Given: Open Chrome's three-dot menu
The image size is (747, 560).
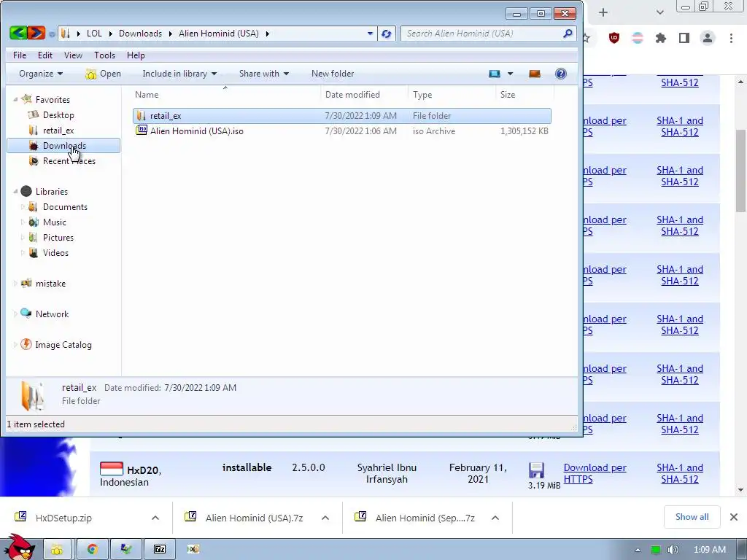Looking at the screenshot, I should click(731, 38).
